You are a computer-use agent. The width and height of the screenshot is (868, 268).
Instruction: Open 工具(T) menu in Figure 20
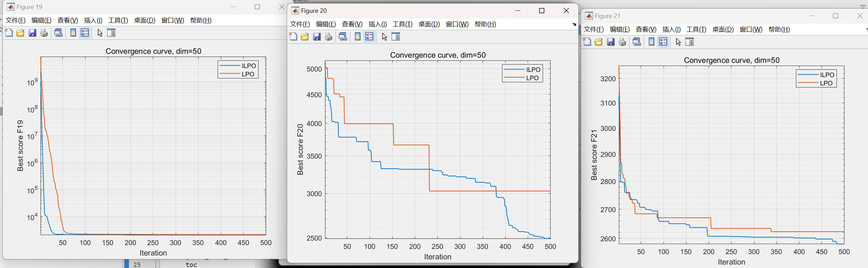pos(403,24)
